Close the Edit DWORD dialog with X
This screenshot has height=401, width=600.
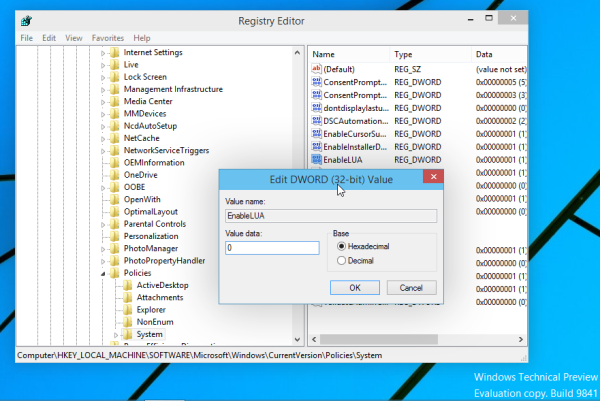[431, 177]
